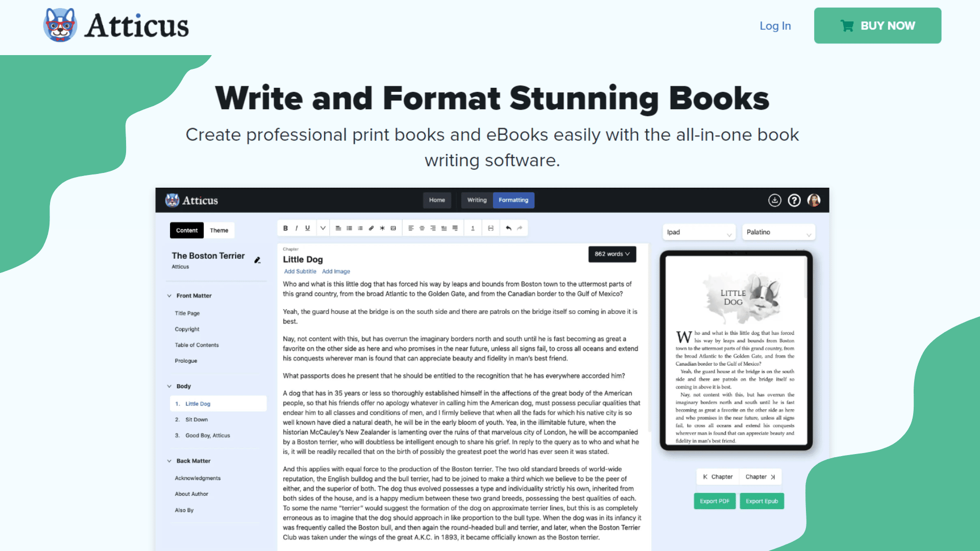This screenshot has width=980, height=551.
Task: Redo the last edit
Action: (520, 228)
